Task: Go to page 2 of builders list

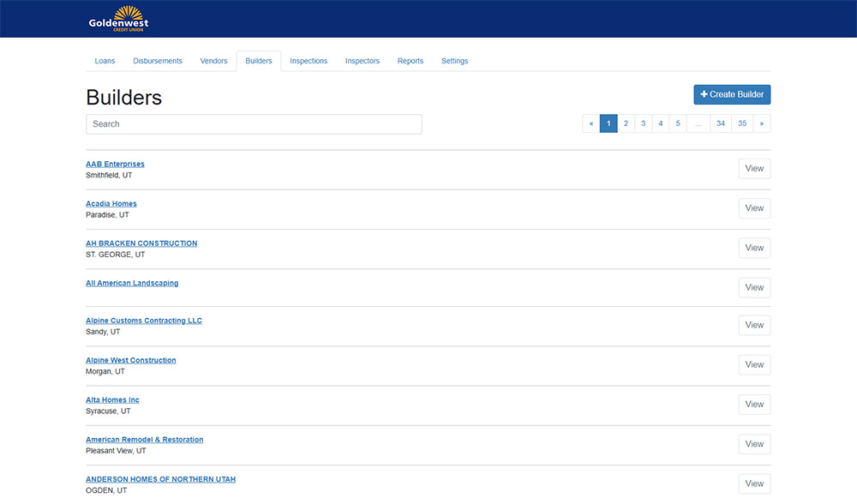Action: coord(626,123)
